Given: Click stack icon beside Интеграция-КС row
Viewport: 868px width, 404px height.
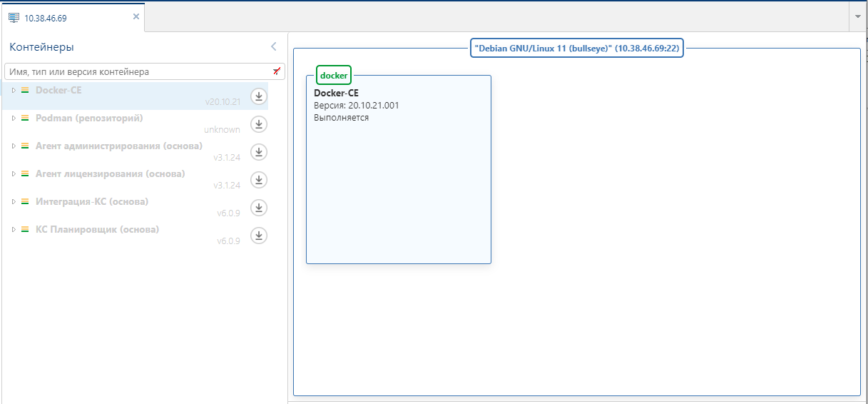Looking at the screenshot, I should click(24, 202).
